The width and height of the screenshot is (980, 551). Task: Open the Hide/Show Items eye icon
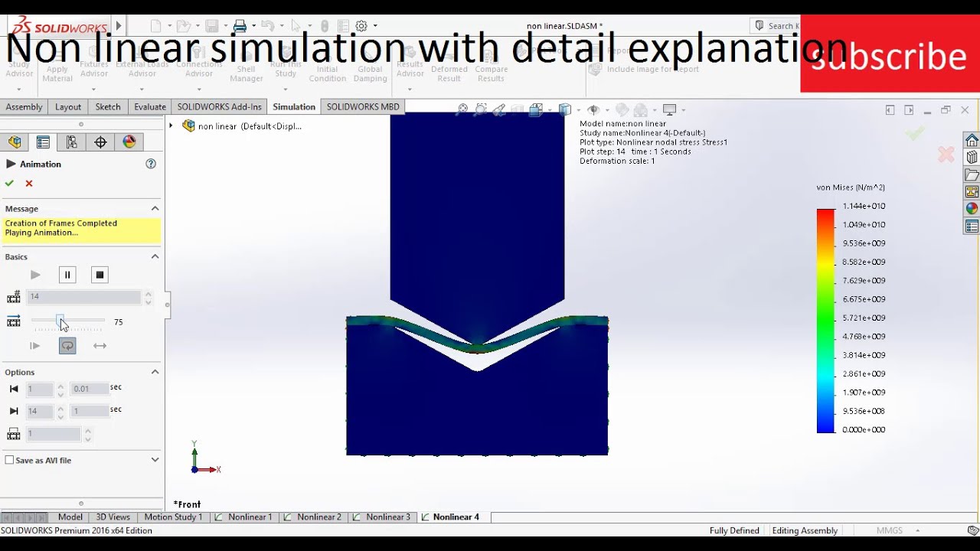tap(593, 109)
